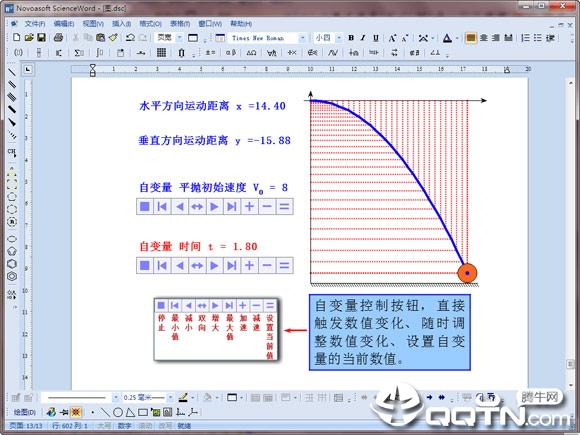This screenshot has height=435, width=580.
Task: Toggle the 数字 indicator in the status bar
Action: [x=125, y=426]
